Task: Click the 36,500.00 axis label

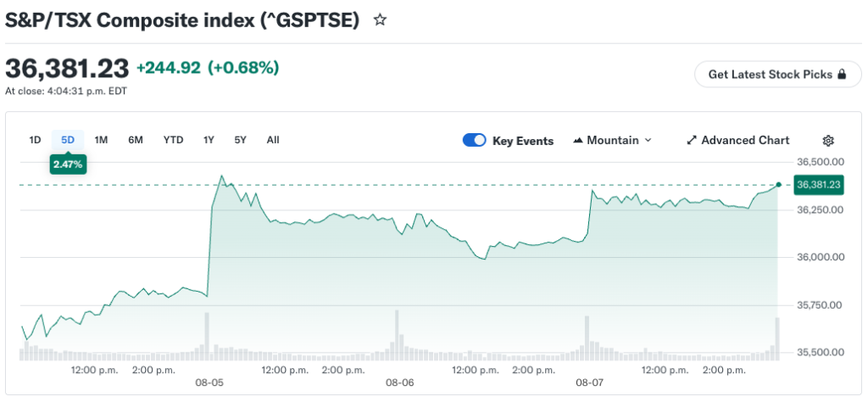Action: click(821, 162)
